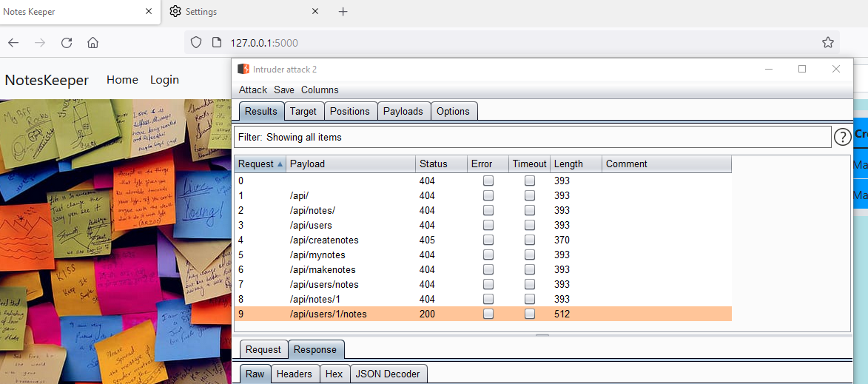Close the Settings browser tab
This screenshot has height=384, width=868.
coord(315,12)
